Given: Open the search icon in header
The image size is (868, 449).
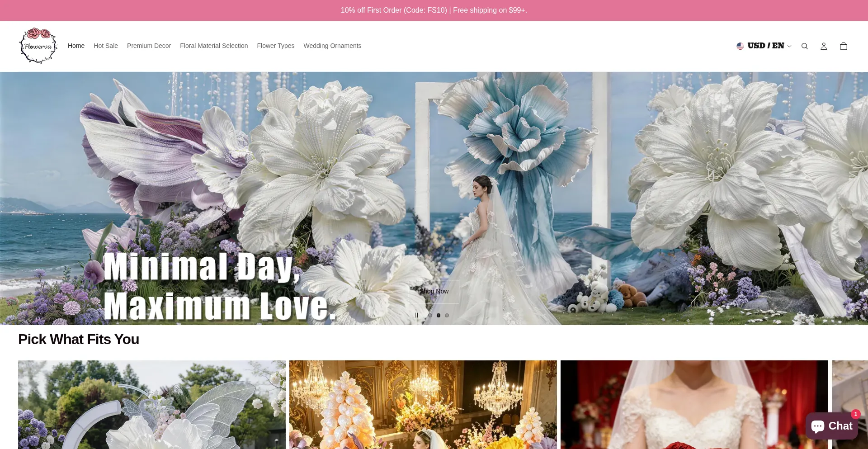Looking at the screenshot, I should point(804,46).
